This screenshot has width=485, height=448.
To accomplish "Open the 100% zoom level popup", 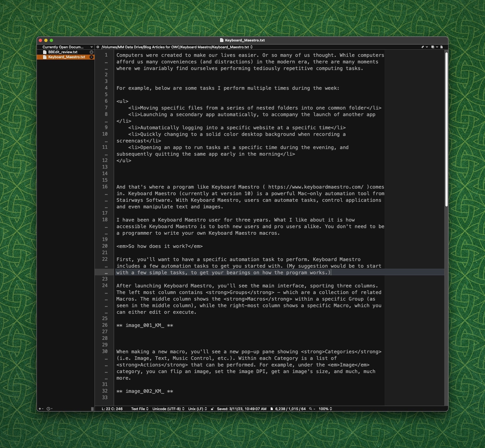I will pyautogui.click(x=325, y=409).
